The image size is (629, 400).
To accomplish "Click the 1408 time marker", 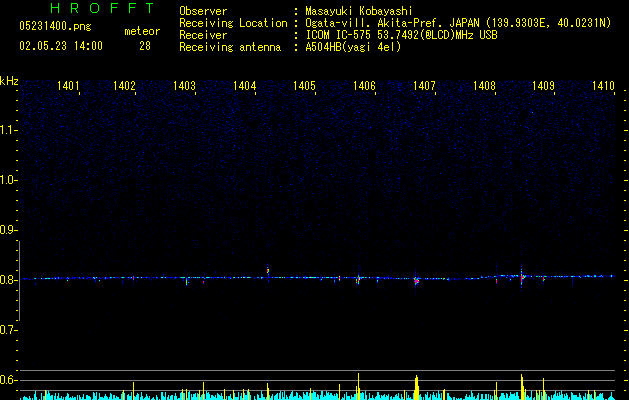I will coord(484,86).
